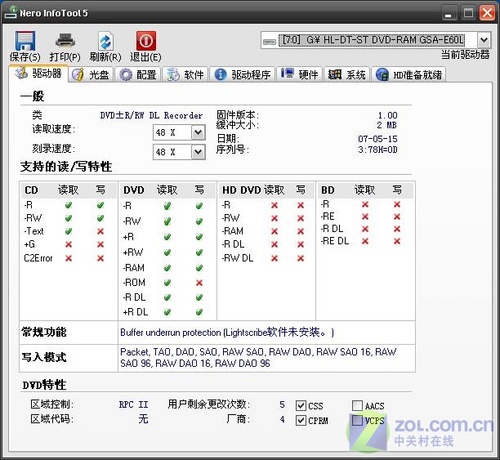
Task: Click the red Exit icon
Action: 146,41
